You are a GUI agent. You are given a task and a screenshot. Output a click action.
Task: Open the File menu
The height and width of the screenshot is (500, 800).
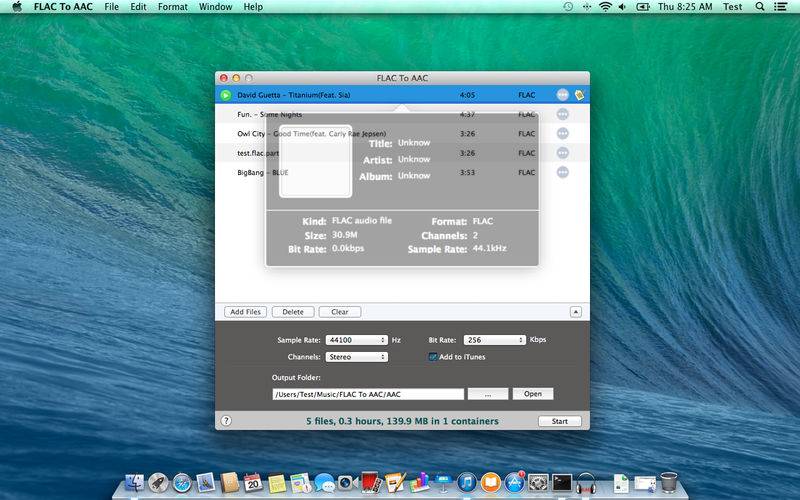111,7
